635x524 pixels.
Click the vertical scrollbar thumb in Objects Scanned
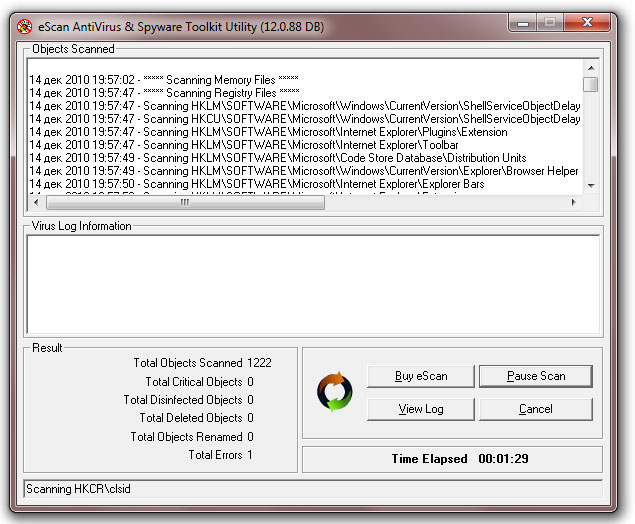point(591,84)
